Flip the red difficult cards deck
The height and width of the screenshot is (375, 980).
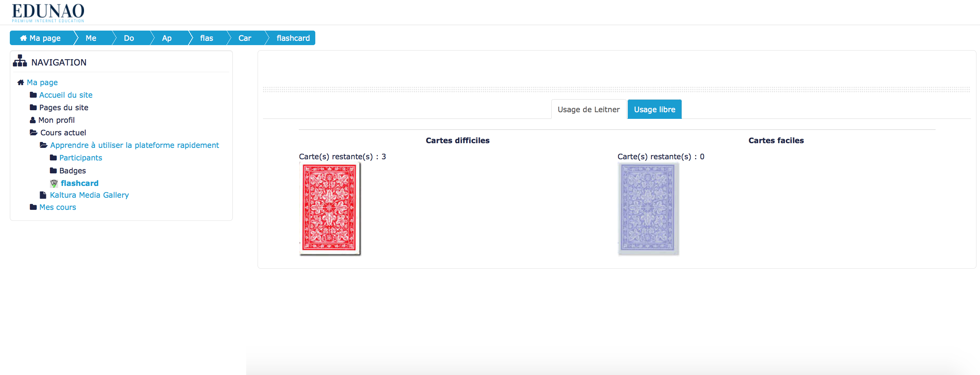coord(330,208)
